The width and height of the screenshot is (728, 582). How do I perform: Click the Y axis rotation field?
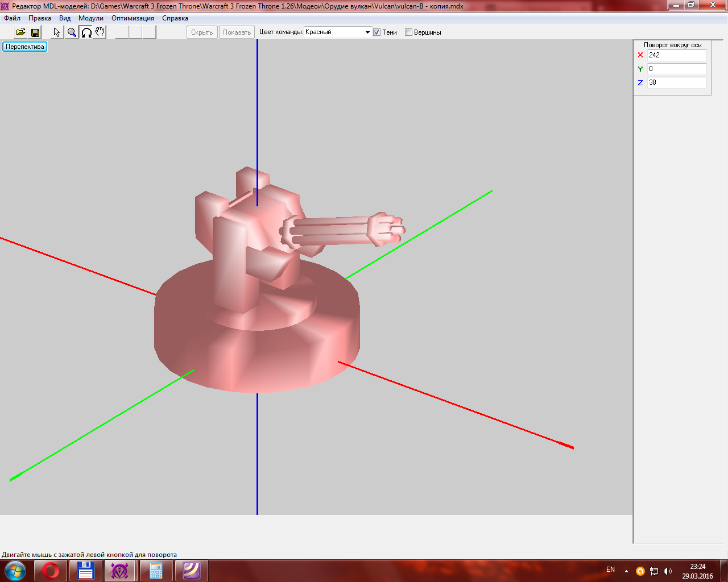pos(677,69)
